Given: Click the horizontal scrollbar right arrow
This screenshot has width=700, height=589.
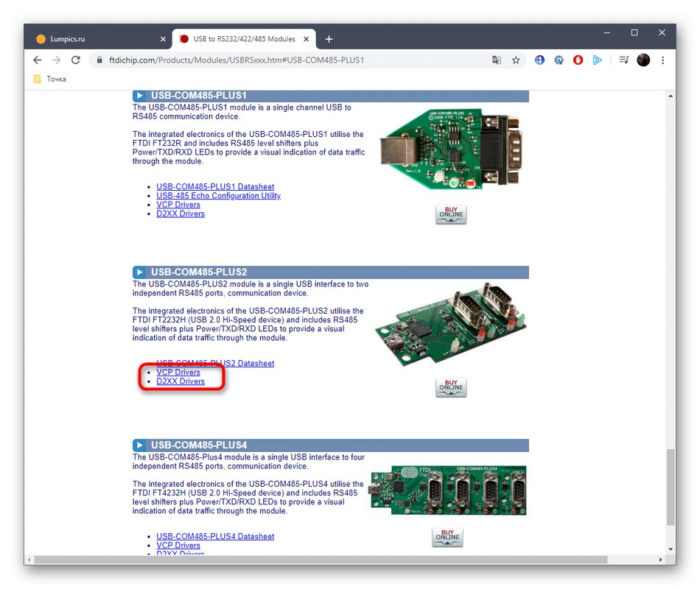Looking at the screenshot, I should coord(661,560).
